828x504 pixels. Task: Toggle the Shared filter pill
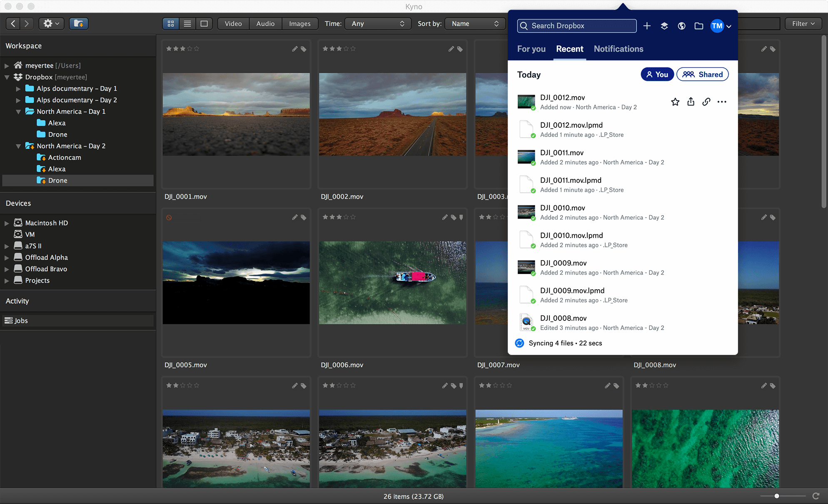(x=702, y=74)
